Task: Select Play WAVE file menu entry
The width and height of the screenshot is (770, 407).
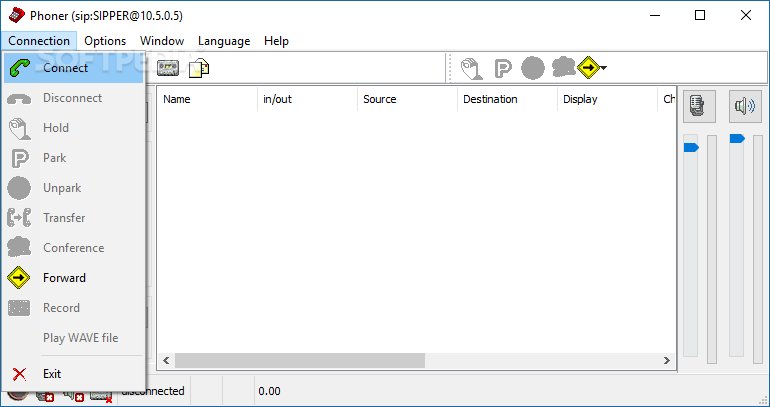Action: (x=74, y=338)
